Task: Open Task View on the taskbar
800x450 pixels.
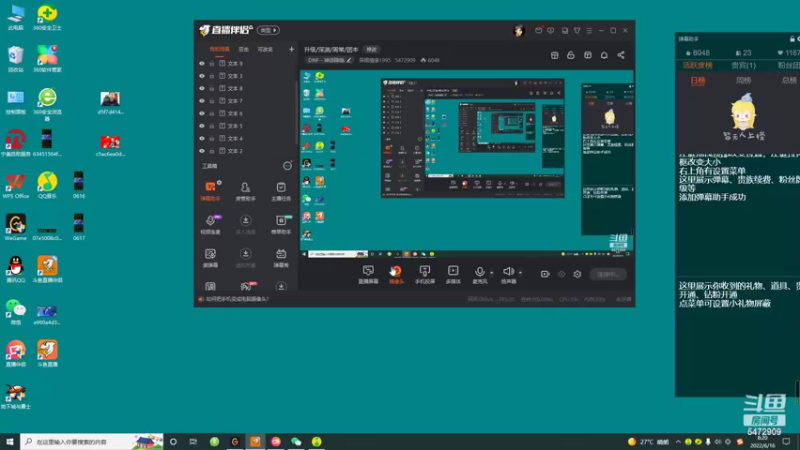Action: (193, 442)
